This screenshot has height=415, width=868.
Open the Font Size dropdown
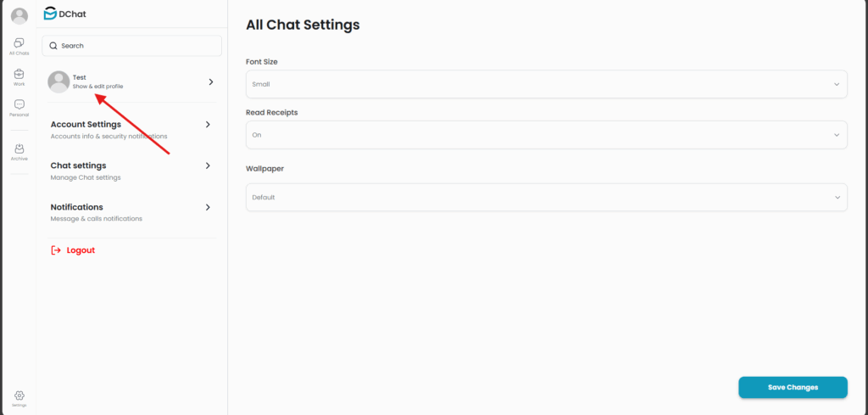pos(546,84)
